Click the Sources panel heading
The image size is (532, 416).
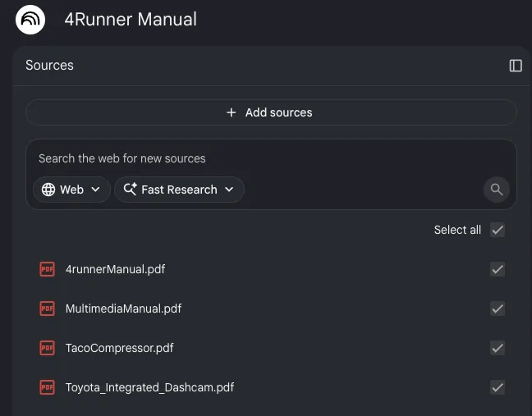click(49, 65)
